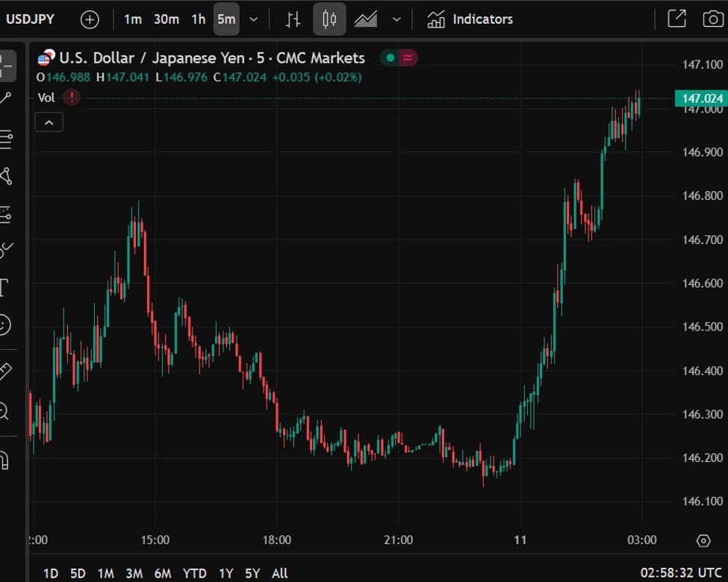The image size is (728, 582).
Task: Select the ruler measure tool
Action: click(4, 371)
